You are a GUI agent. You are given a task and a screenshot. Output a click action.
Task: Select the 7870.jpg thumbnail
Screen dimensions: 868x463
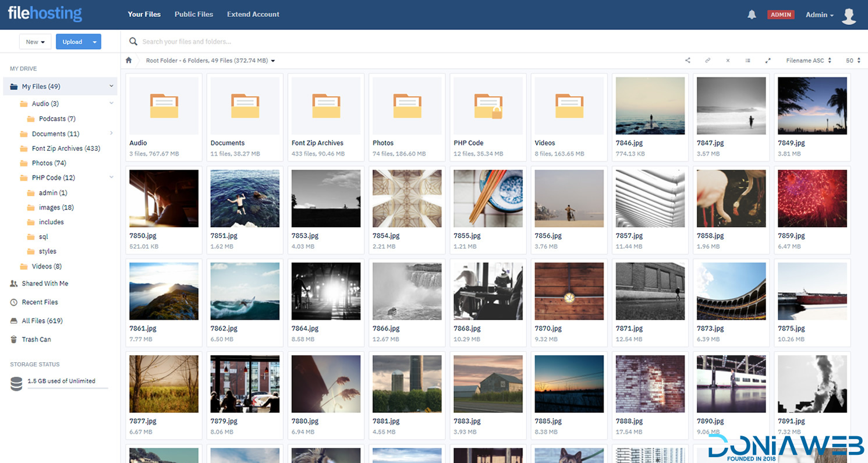(x=569, y=291)
